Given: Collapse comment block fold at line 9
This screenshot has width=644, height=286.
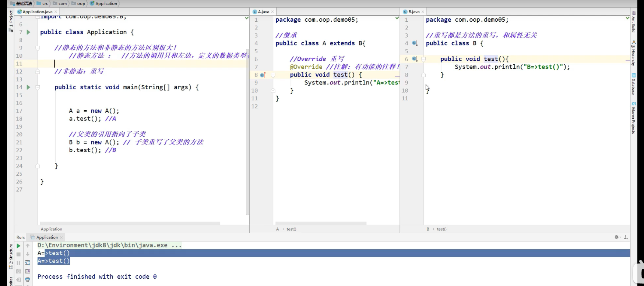Looking at the screenshot, I should 38,48.
